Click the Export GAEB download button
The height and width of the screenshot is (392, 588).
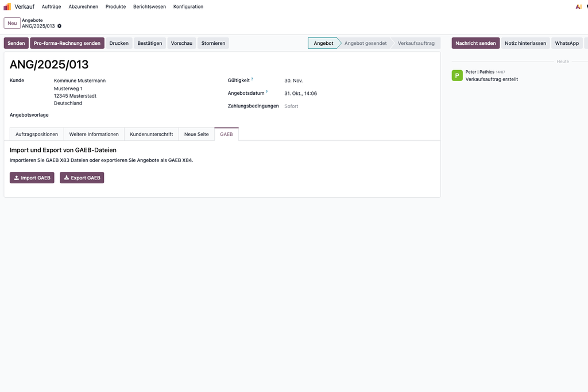tap(82, 178)
